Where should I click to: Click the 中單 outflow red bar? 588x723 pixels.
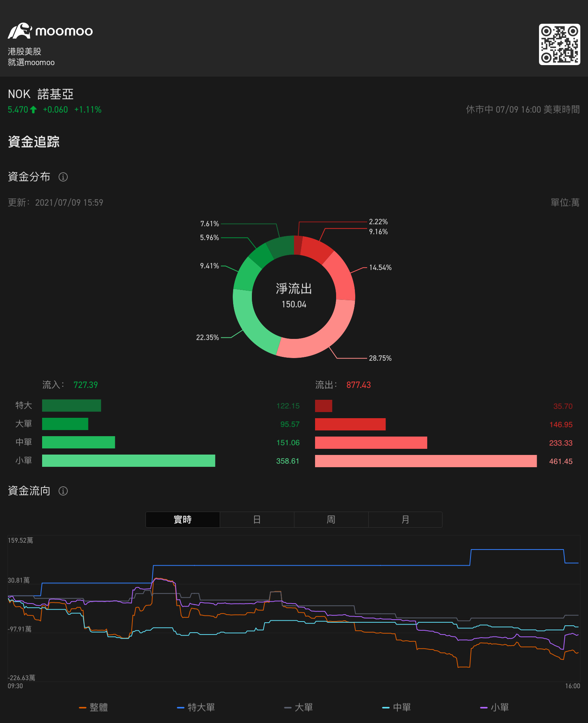coord(371,443)
